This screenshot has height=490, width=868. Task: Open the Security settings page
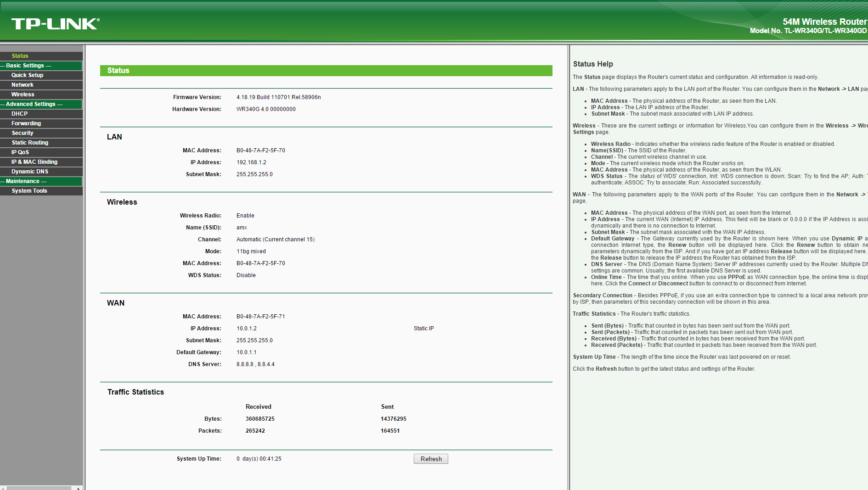23,133
